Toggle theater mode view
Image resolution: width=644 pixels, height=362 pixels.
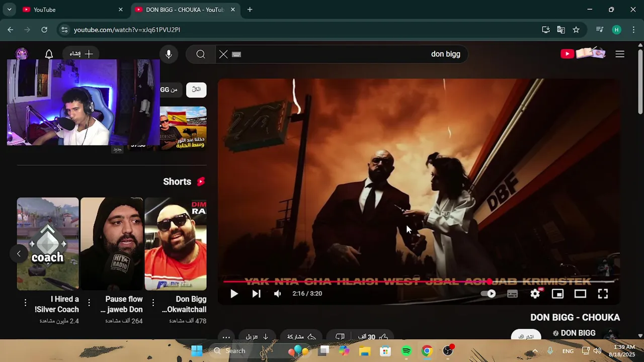(580, 294)
